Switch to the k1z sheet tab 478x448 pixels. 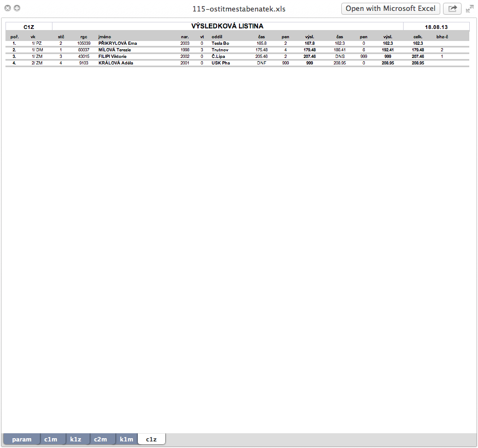tap(75, 439)
